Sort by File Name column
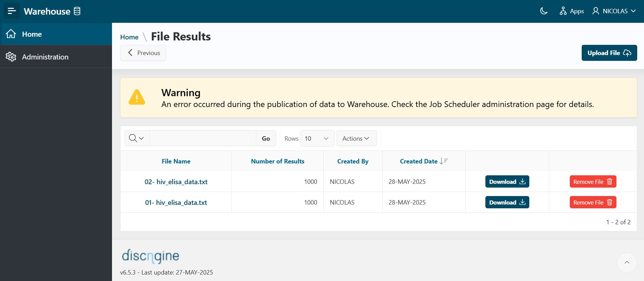 [176, 161]
